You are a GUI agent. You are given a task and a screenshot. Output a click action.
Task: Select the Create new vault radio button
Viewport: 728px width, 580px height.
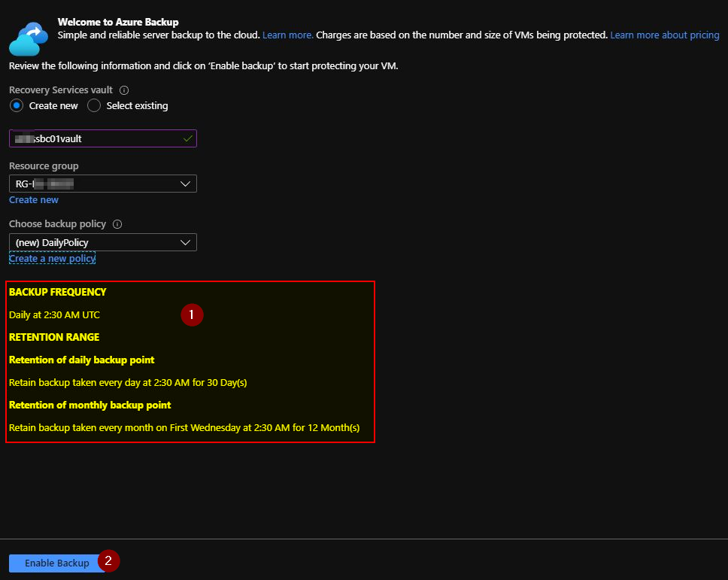tap(17, 106)
